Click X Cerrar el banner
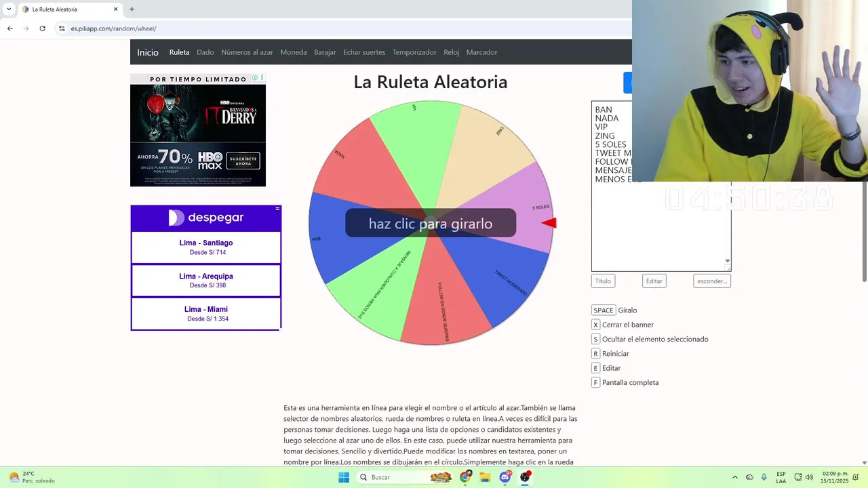The image size is (868, 488). coord(623,325)
